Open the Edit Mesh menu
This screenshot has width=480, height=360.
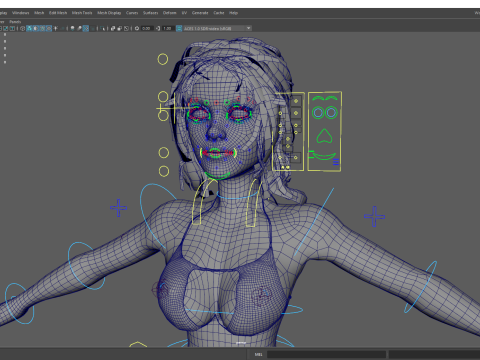pyautogui.click(x=58, y=13)
